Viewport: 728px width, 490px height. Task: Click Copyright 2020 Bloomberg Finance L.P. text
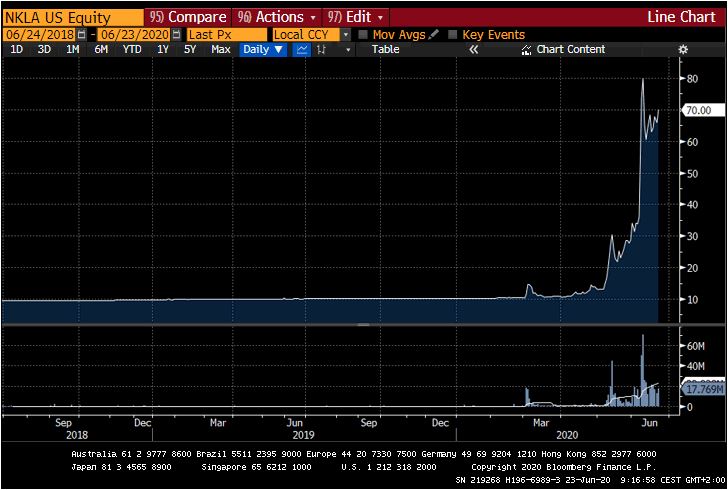(x=564, y=467)
